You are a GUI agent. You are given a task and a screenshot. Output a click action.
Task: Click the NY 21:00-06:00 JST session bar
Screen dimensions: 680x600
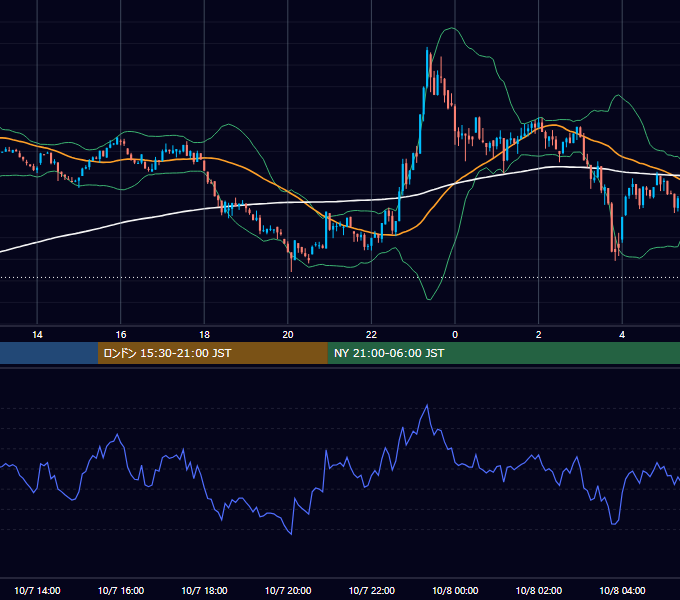[503, 353]
